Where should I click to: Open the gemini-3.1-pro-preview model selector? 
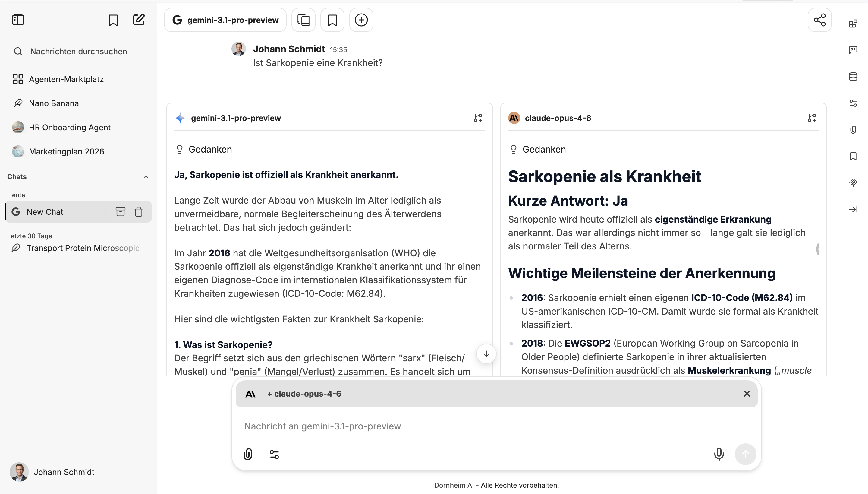pos(225,20)
